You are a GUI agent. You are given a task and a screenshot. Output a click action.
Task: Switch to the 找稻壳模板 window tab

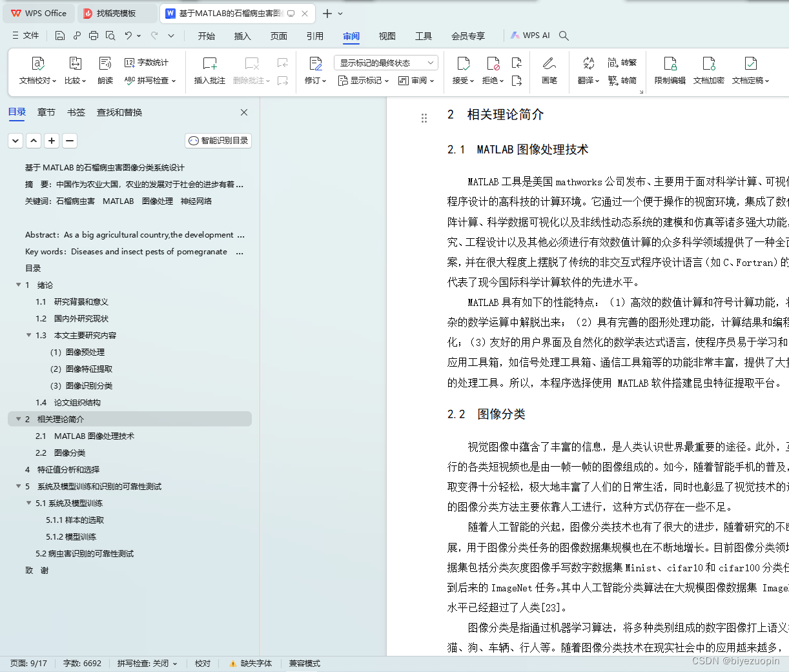116,13
